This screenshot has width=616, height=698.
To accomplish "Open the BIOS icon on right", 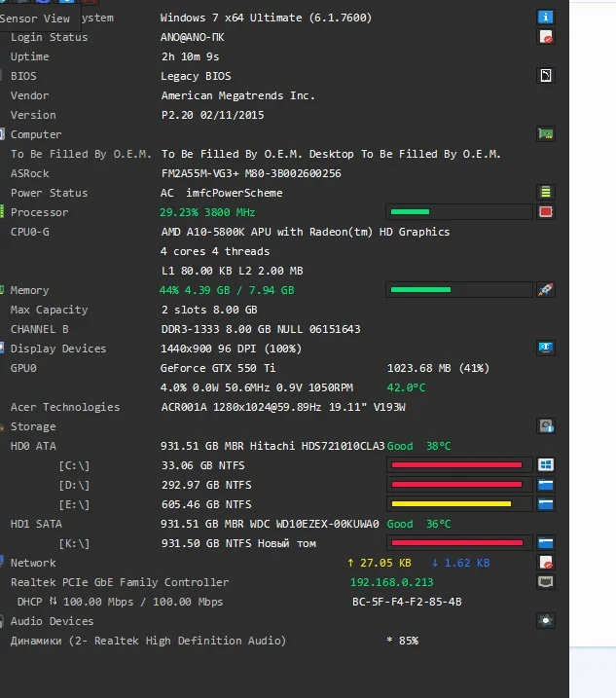I will click(x=546, y=76).
